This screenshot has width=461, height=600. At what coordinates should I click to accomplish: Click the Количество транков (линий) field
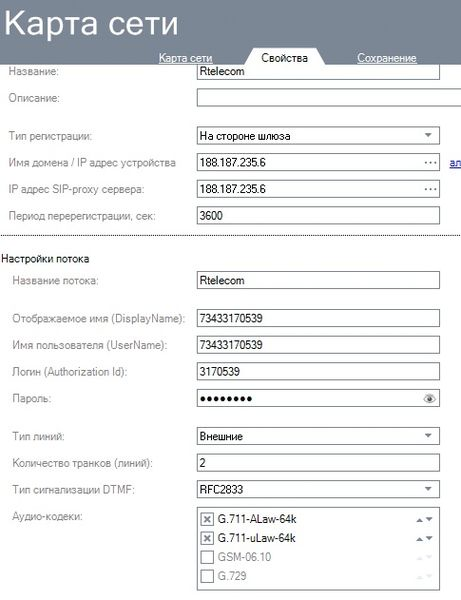(x=318, y=463)
